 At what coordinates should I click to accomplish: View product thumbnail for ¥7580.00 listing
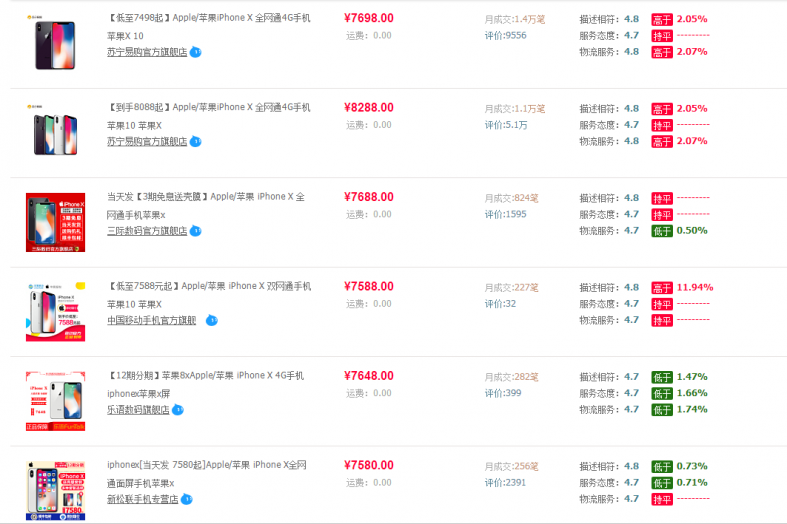(x=55, y=491)
